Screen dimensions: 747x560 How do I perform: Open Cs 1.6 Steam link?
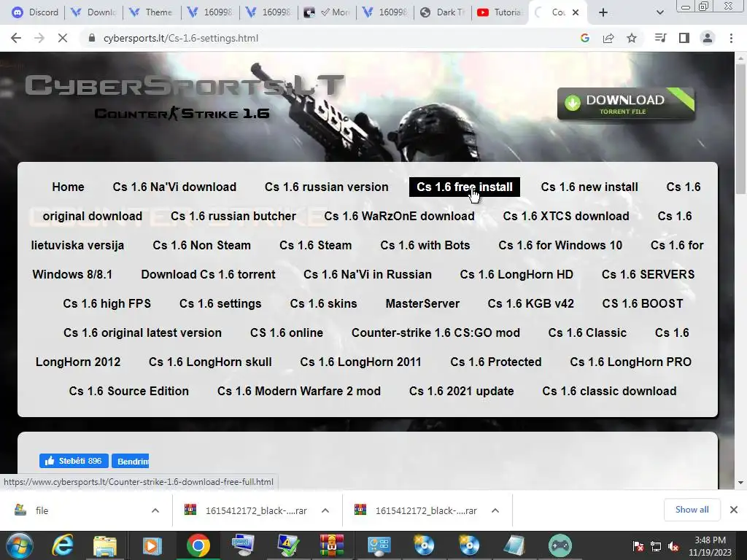tap(315, 245)
